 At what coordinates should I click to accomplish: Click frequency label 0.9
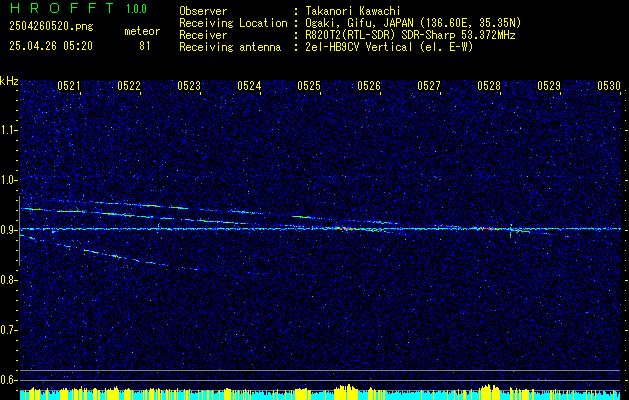(7, 230)
